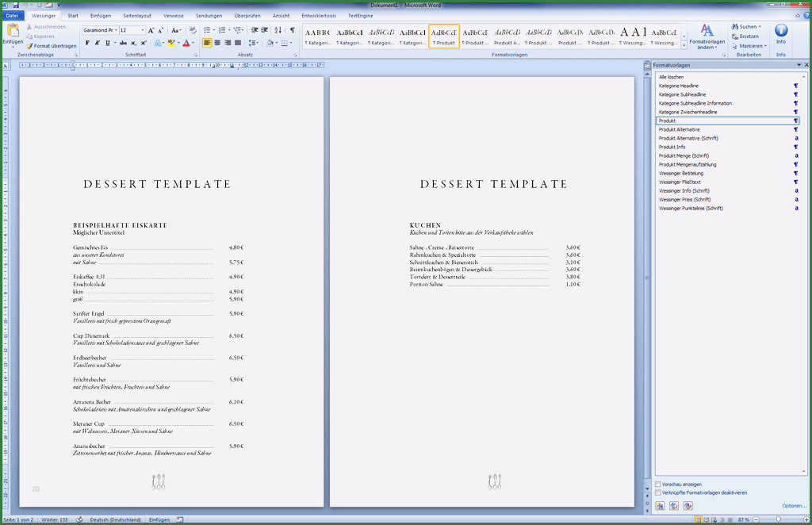Toggle bold formatting in Schriftart group
812x525 pixels.
coord(87,43)
